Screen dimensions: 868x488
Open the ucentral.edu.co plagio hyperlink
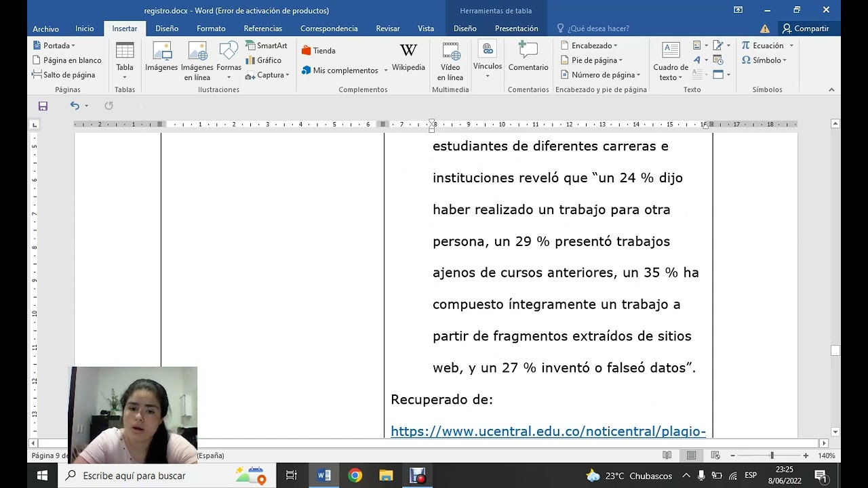[x=548, y=431]
